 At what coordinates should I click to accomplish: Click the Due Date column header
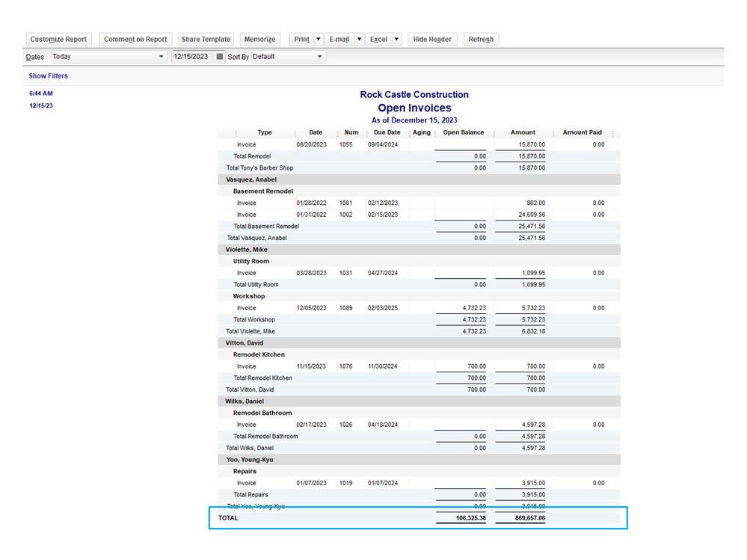(387, 132)
